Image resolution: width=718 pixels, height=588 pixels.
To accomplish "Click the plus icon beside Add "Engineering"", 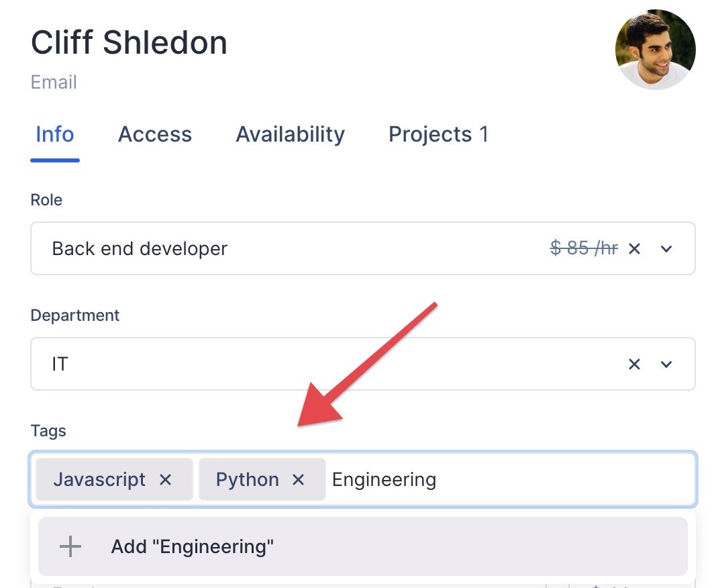I will point(70,546).
